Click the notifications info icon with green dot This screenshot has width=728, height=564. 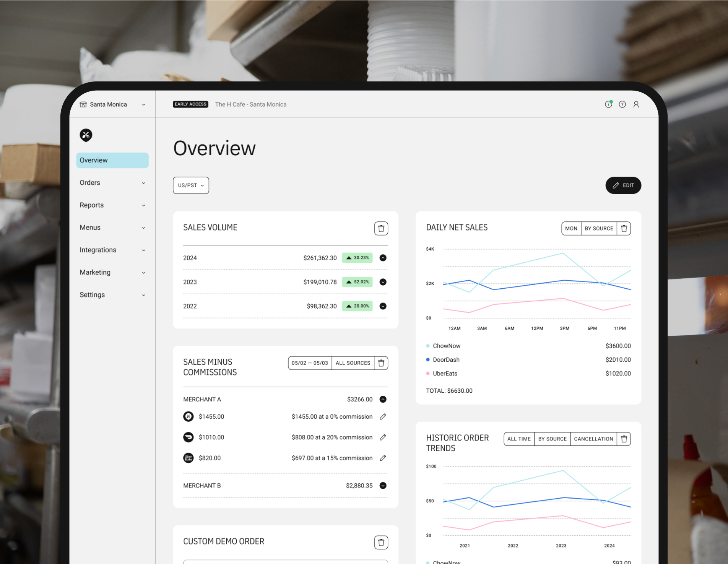click(x=608, y=104)
